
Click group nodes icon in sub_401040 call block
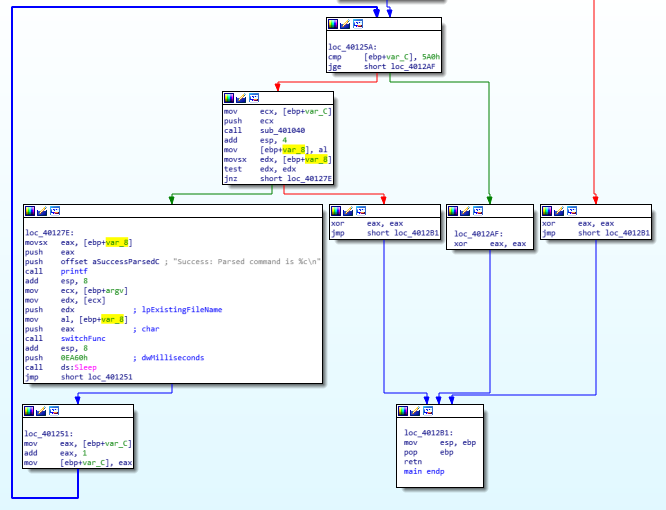tap(254, 98)
